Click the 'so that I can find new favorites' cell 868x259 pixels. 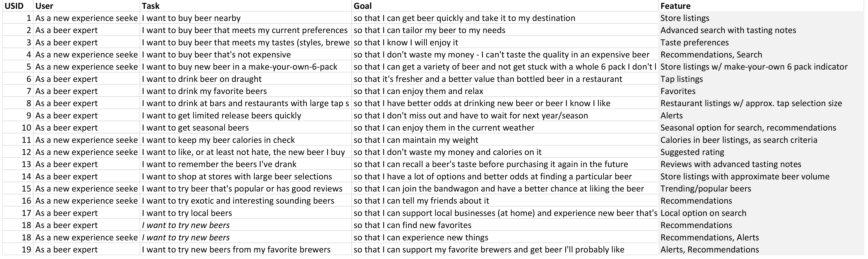click(x=505, y=225)
